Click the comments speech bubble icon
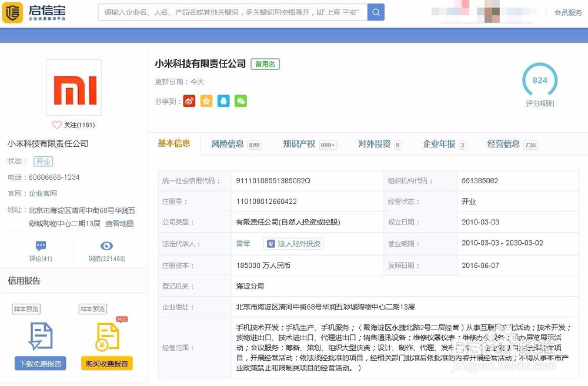The height and width of the screenshot is (386, 588). pos(41,246)
